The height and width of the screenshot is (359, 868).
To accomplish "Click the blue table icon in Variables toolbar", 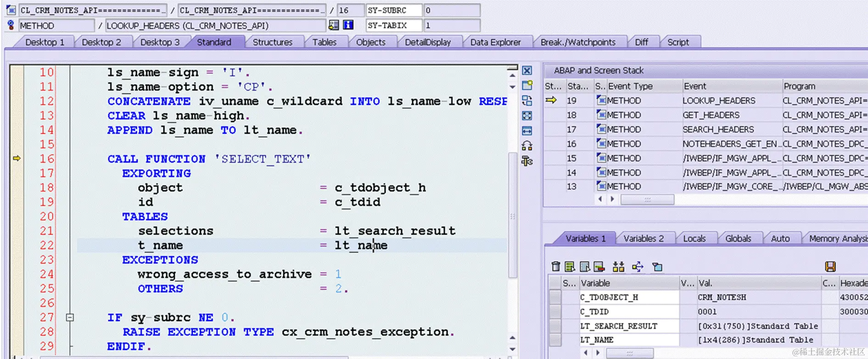I will 584,266.
